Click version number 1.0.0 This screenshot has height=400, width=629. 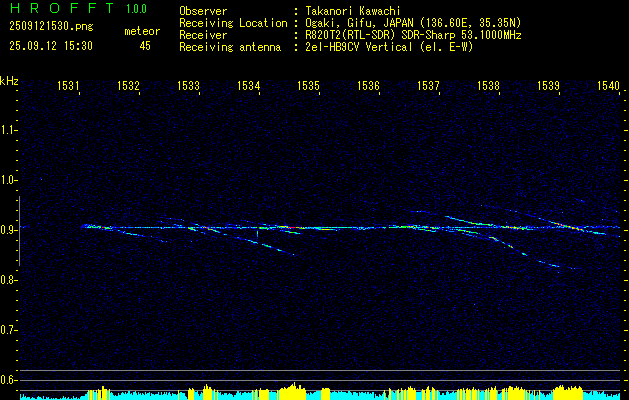pyautogui.click(x=136, y=9)
